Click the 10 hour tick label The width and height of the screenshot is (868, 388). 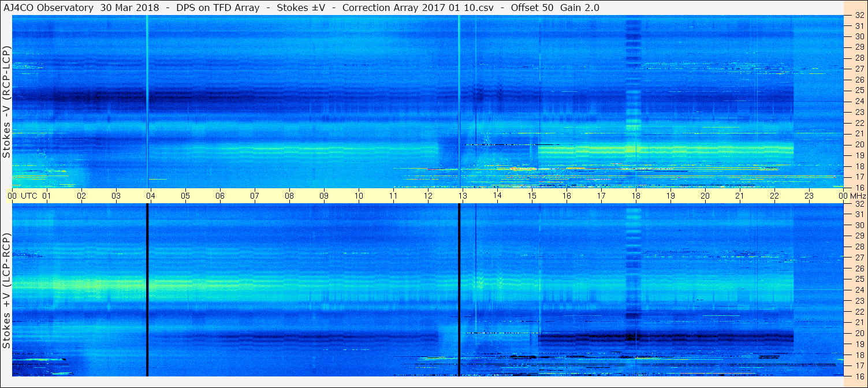pos(359,196)
